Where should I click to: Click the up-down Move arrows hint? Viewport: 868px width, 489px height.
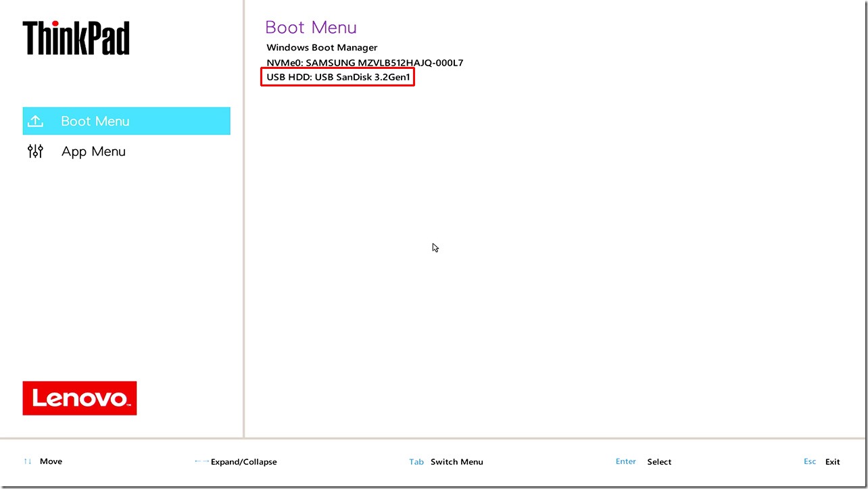click(x=43, y=461)
